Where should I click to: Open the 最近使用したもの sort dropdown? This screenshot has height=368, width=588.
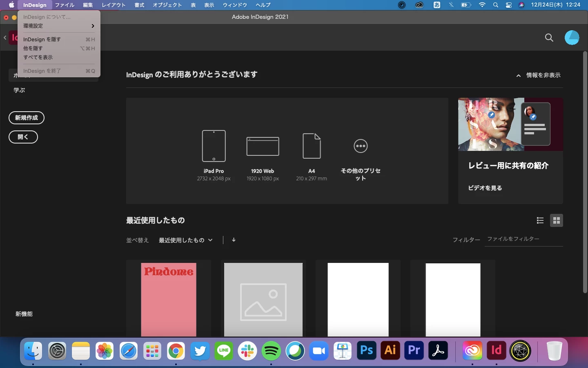pos(185,240)
